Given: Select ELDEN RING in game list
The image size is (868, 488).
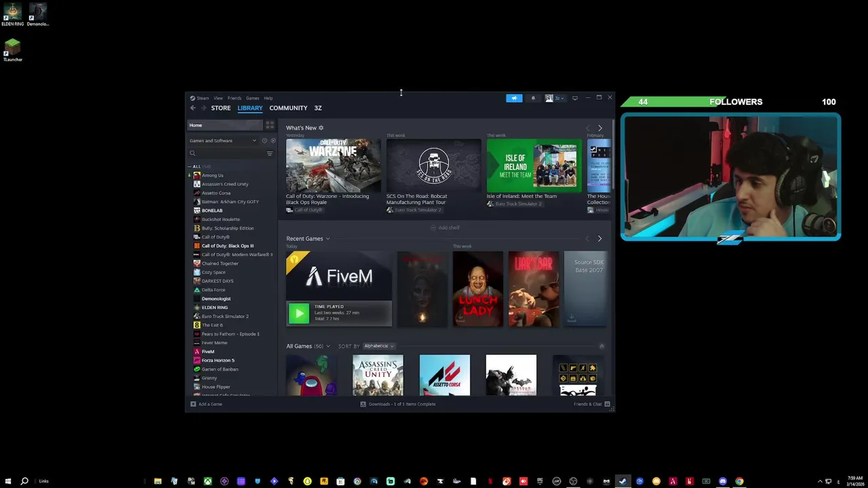Looking at the screenshot, I should pyautogui.click(x=214, y=308).
